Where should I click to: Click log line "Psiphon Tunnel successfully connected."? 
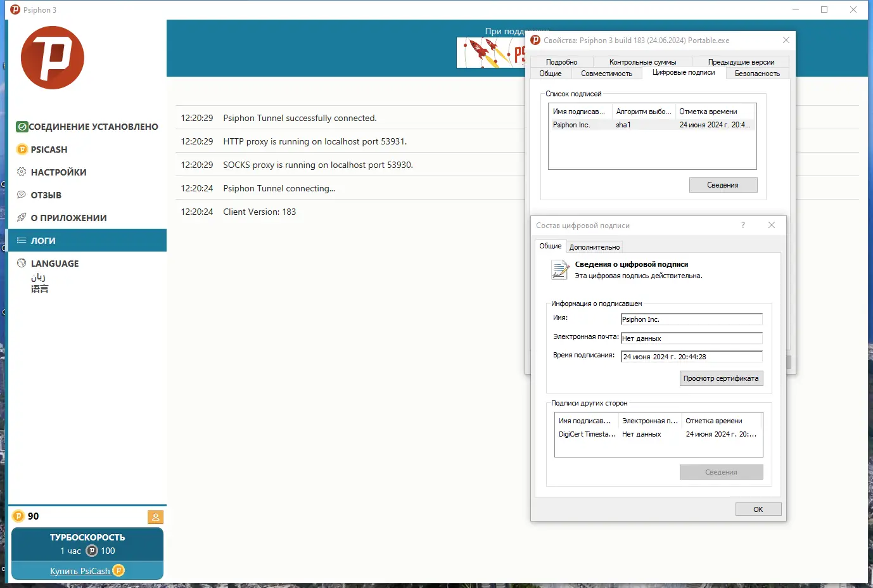(300, 118)
